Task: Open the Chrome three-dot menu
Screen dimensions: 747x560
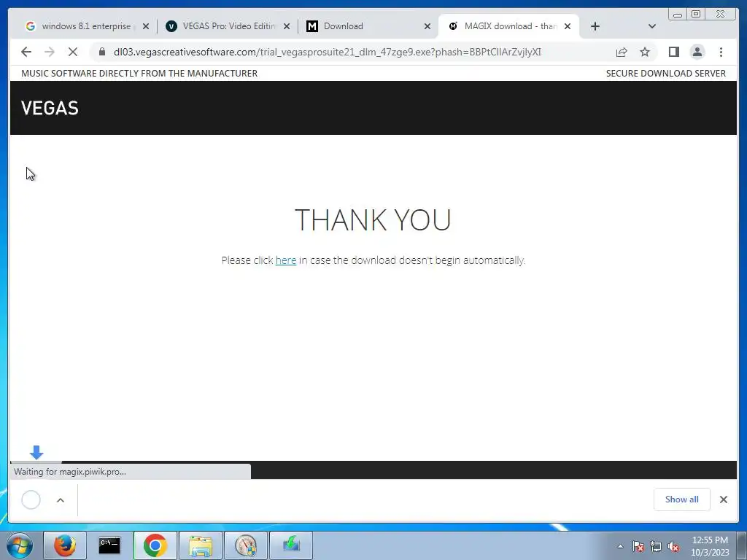Action: click(721, 52)
